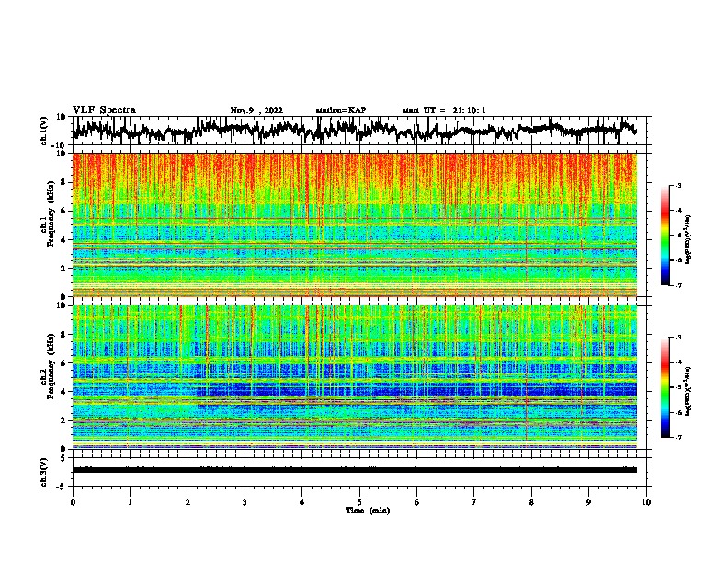728x563 pixels.
Task: Click the log(PSD) label of ch.2 colorbar
Action: 688,391
